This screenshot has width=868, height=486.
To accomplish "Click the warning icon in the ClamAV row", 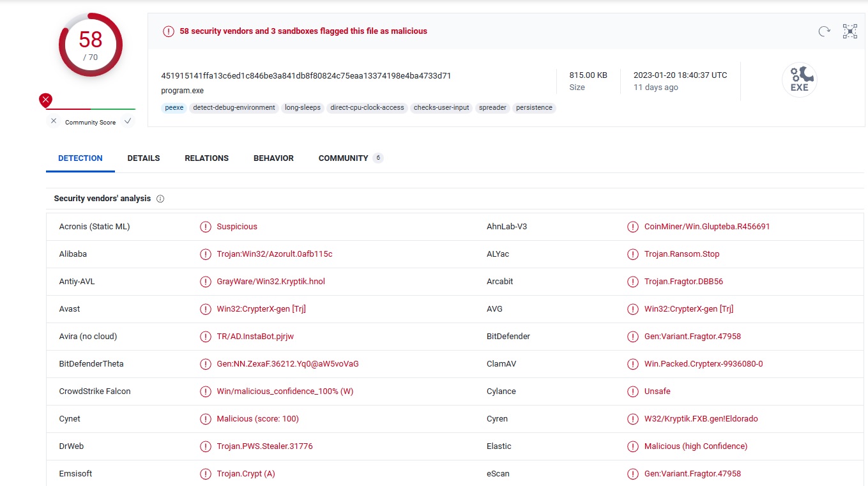I will pyautogui.click(x=633, y=364).
